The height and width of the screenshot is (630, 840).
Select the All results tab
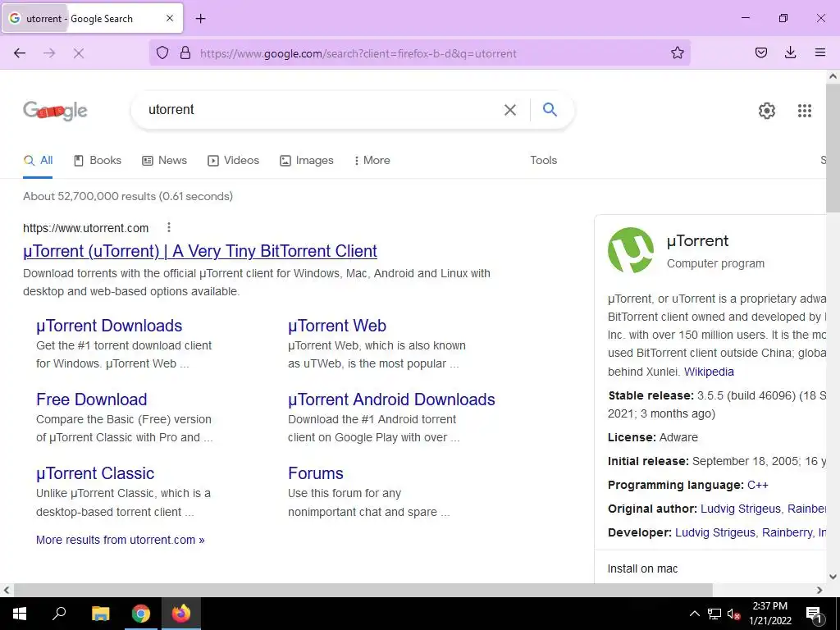coord(38,160)
